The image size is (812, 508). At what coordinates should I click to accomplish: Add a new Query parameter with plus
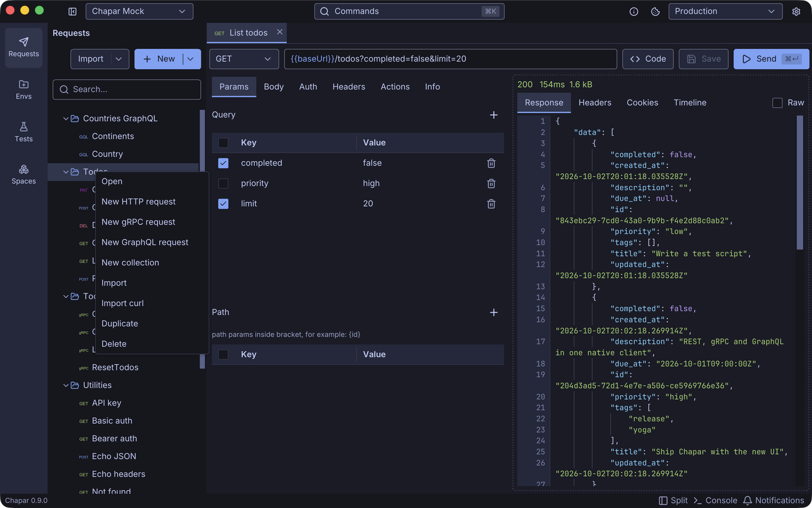click(x=494, y=115)
